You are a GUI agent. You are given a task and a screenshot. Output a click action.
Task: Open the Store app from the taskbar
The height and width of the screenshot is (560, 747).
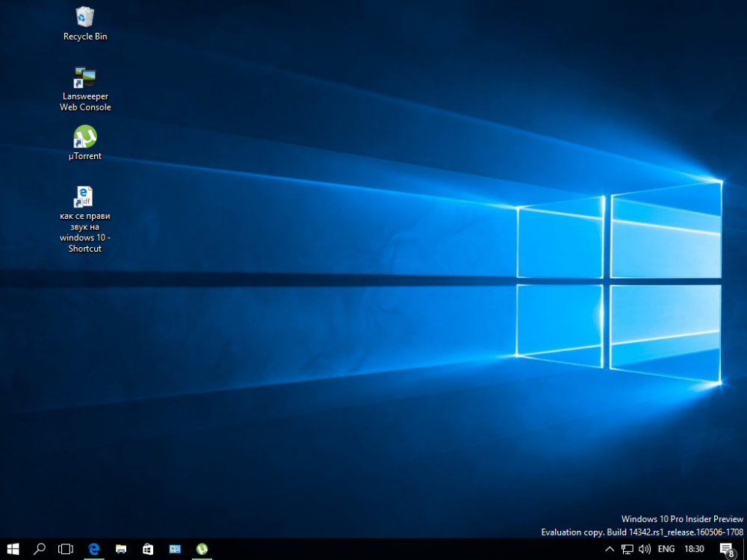click(148, 549)
